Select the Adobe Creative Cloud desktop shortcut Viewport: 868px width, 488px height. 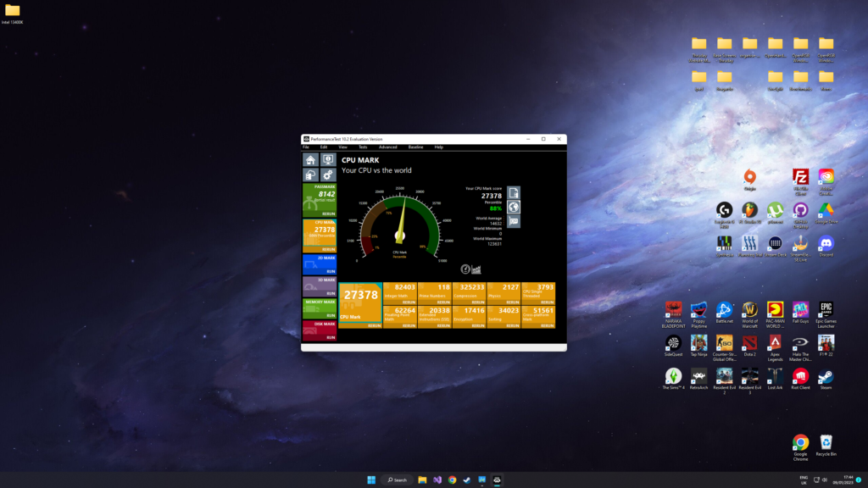tap(826, 182)
